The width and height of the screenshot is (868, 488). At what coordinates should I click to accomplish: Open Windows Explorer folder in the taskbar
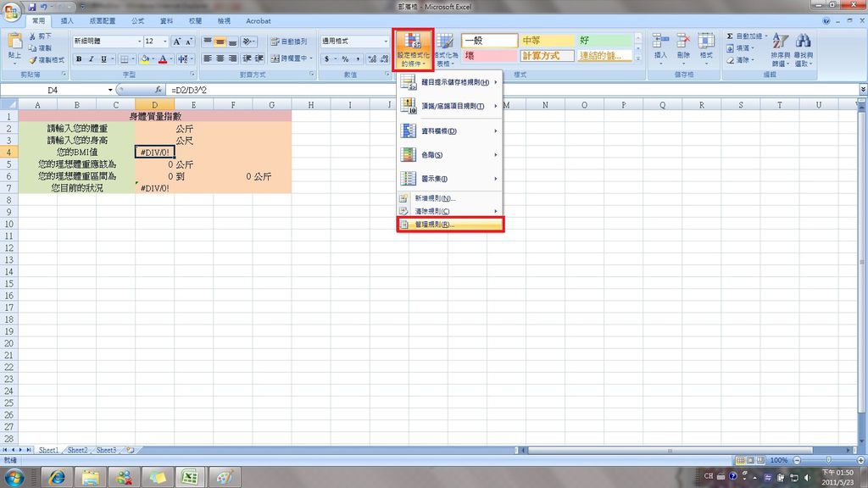[90, 477]
